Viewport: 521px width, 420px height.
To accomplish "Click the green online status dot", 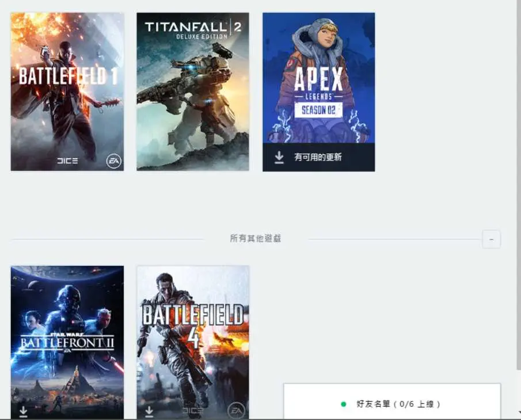I will (x=344, y=404).
